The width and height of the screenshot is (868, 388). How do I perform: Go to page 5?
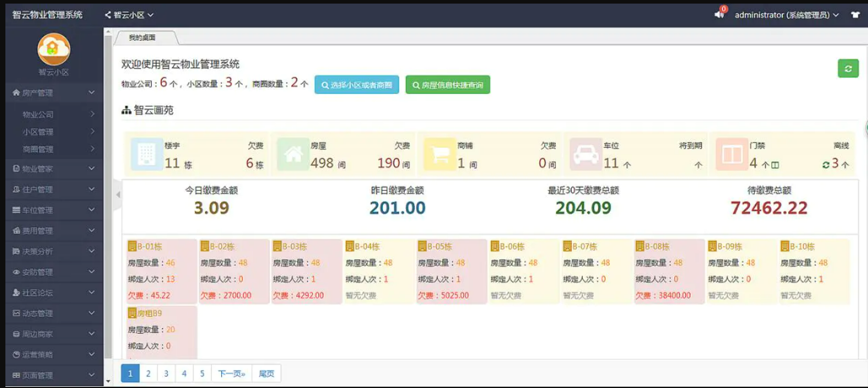click(202, 374)
